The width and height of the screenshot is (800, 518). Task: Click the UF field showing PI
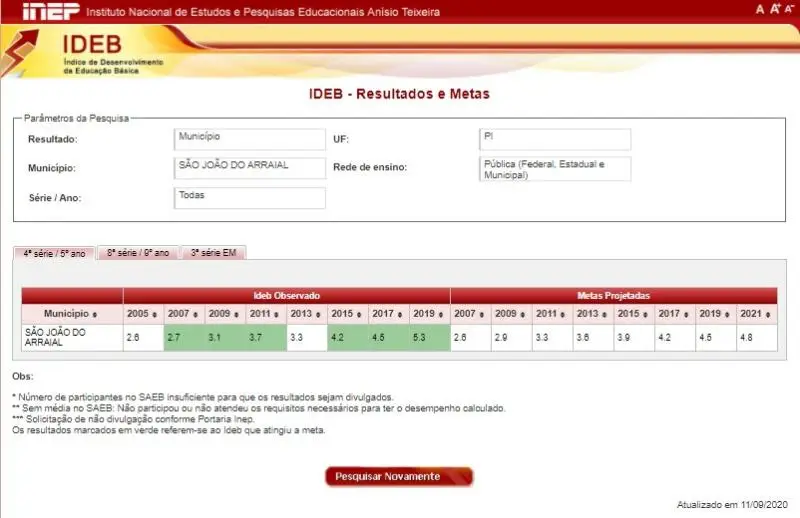coord(555,139)
